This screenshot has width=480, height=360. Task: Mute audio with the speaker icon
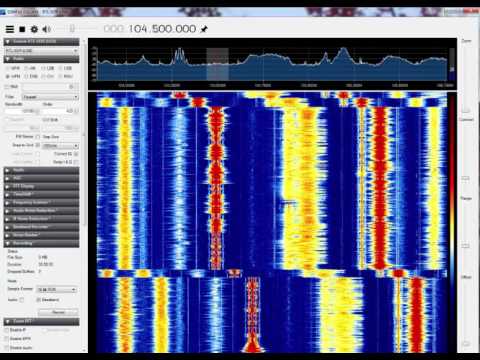click(x=46, y=29)
